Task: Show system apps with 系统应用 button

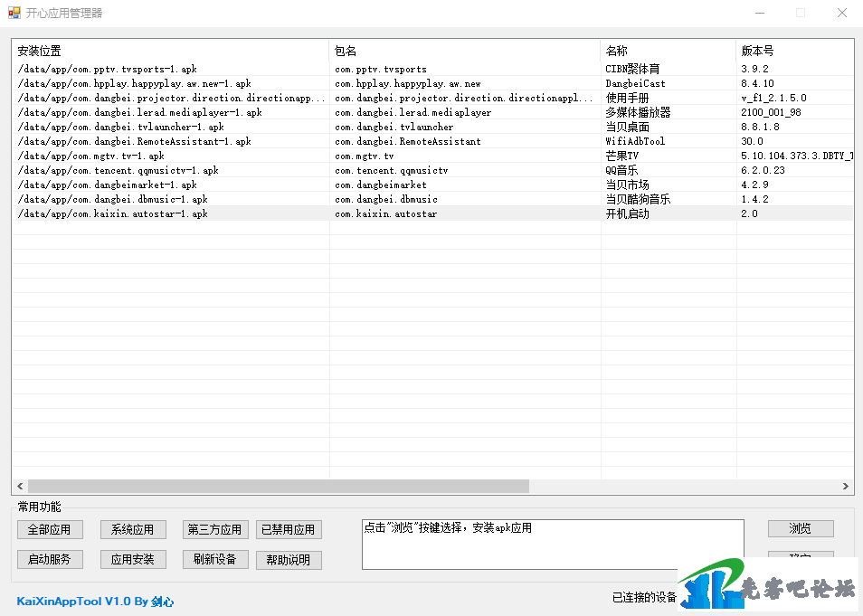Action: (133, 529)
